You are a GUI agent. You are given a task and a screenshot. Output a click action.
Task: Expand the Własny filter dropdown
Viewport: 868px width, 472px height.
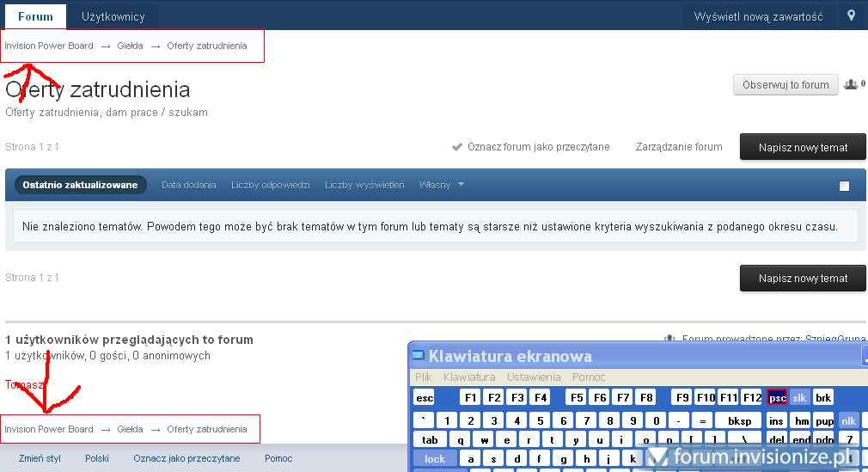(441, 185)
